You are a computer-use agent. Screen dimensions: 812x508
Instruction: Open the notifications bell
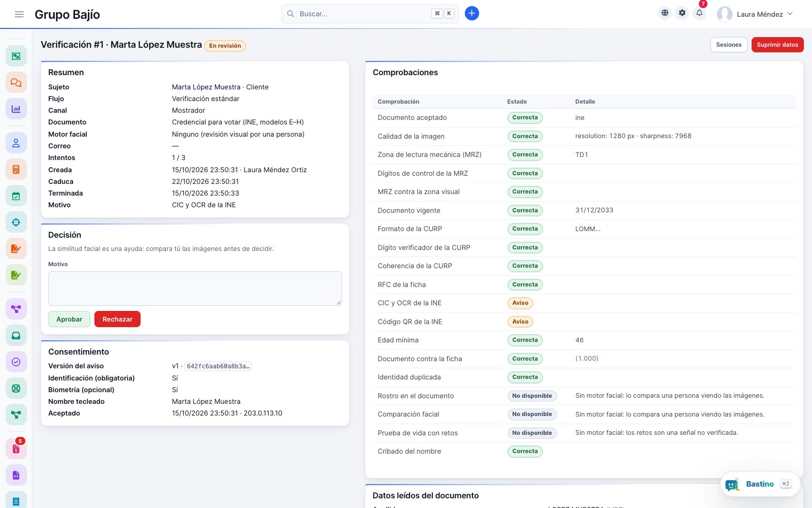pos(699,13)
